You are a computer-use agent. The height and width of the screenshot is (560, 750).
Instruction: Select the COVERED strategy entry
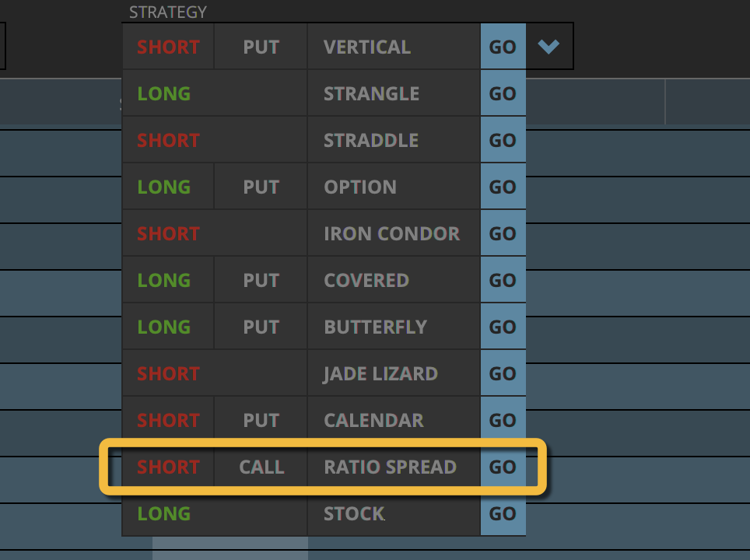pos(366,280)
